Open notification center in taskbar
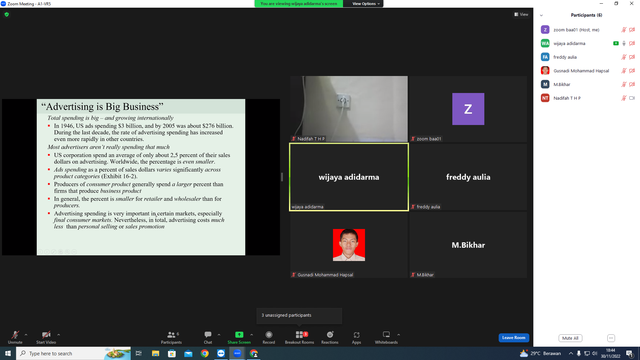Image resolution: width=640 pixels, height=360 pixels. [630, 353]
